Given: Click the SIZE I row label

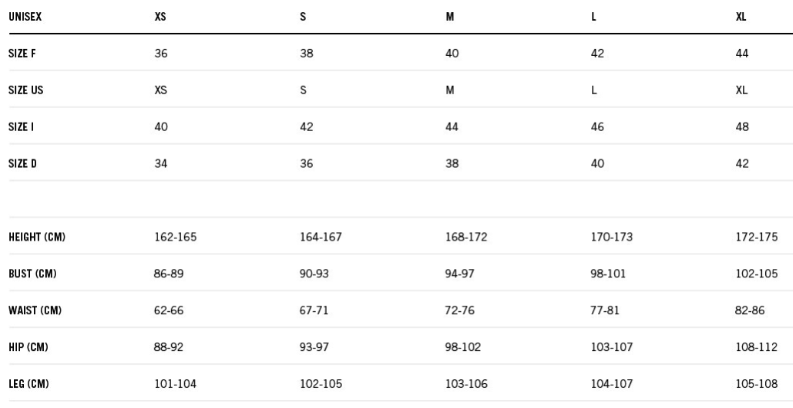Looking at the screenshot, I should (x=21, y=127).
